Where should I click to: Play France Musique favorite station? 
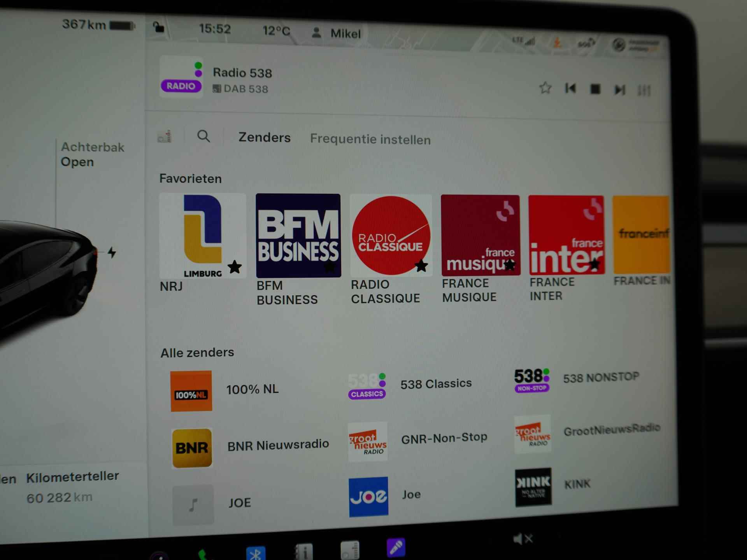pyautogui.click(x=480, y=235)
